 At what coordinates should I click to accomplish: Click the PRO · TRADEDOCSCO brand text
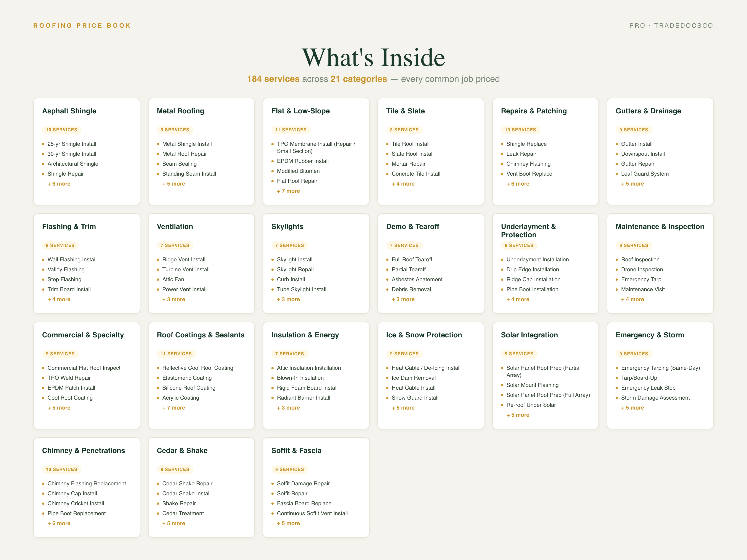tap(671, 26)
